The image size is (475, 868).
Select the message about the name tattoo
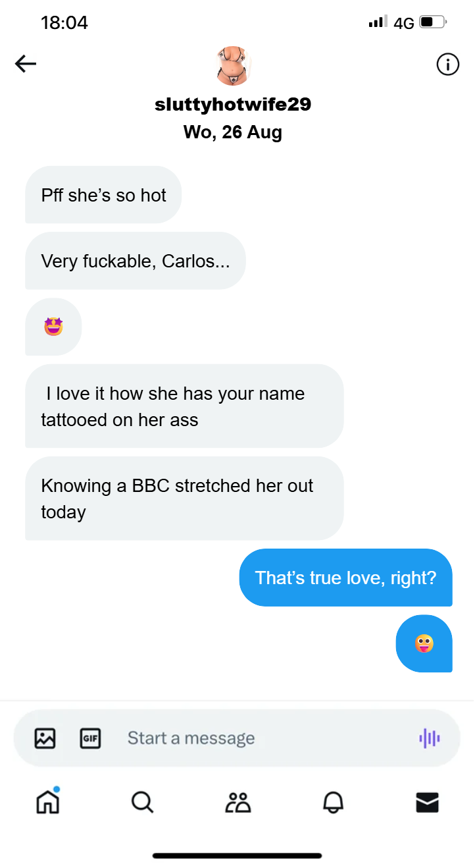pos(184,406)
